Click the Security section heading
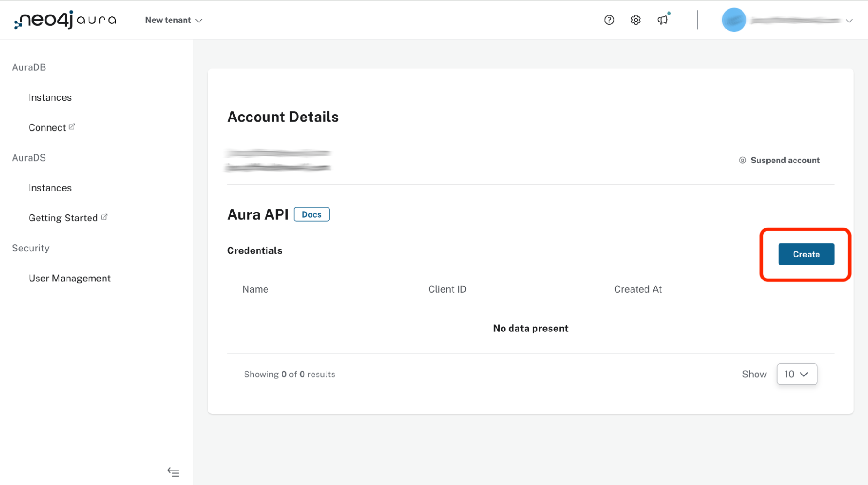Screen dimensions: 868x485 (x=30, y=248)
